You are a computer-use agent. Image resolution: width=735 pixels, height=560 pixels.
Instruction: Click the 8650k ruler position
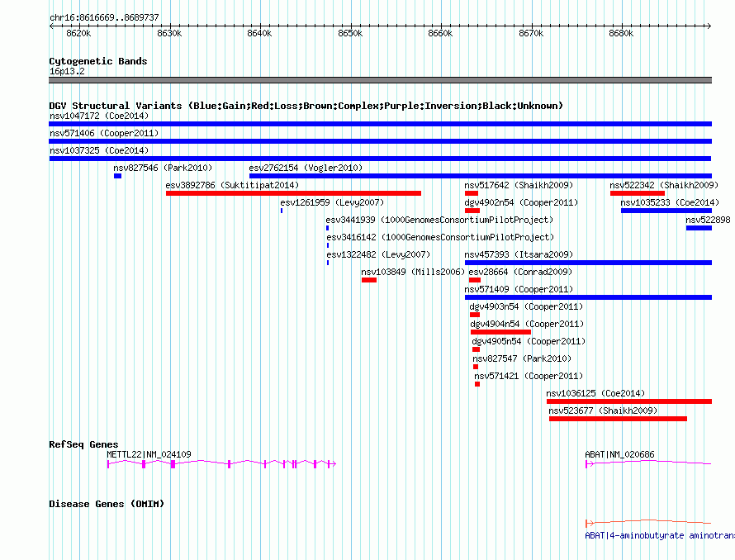(x=351, y=33)
